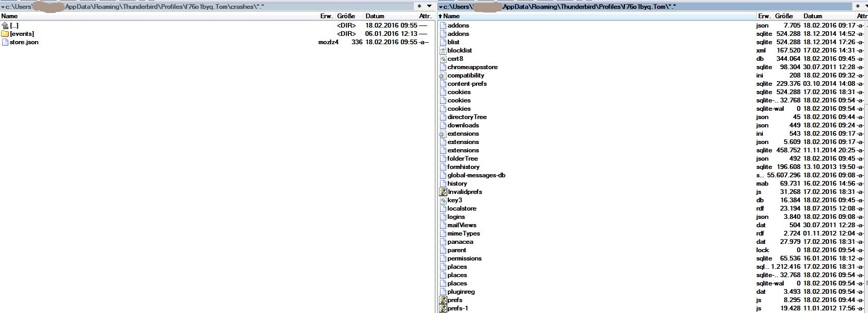Click the mimeTypes rdf extension cell
Screen dimensions: 868x313
(x=760, y=233)
